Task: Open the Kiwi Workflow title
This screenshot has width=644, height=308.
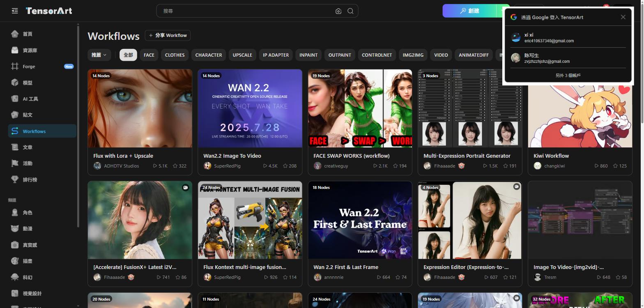Action: click(x=551, y=156)
